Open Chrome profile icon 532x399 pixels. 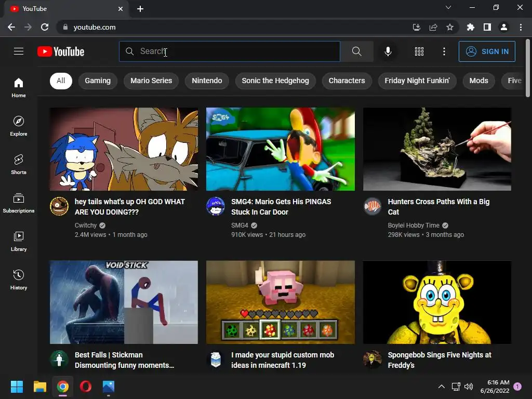pyautogui.click(x=504, y=27)
